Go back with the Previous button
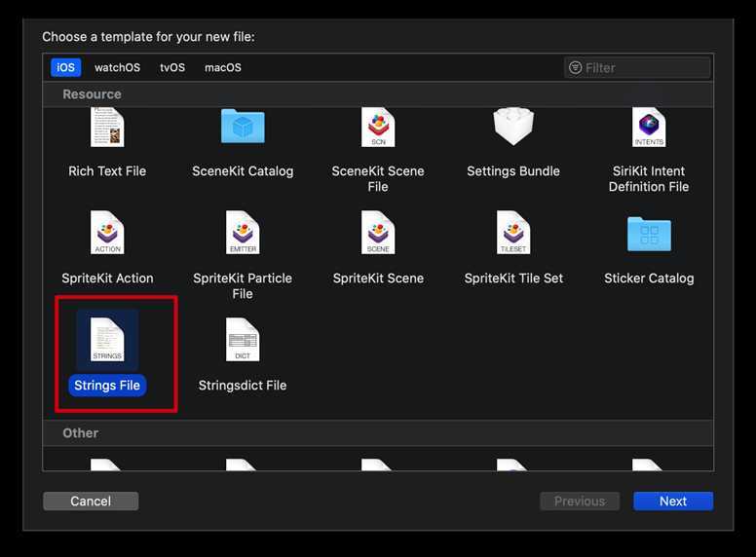Viewport: 756px width, 557px height. (x=580, y=501)
